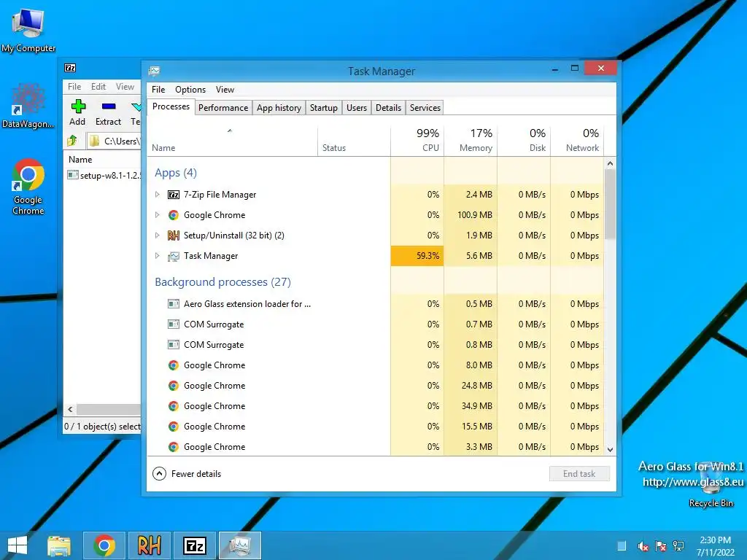This screenshot has width=747, height=560.
Task: Expand the 7-Zip File Manager app row
Action: coord(158,194)
